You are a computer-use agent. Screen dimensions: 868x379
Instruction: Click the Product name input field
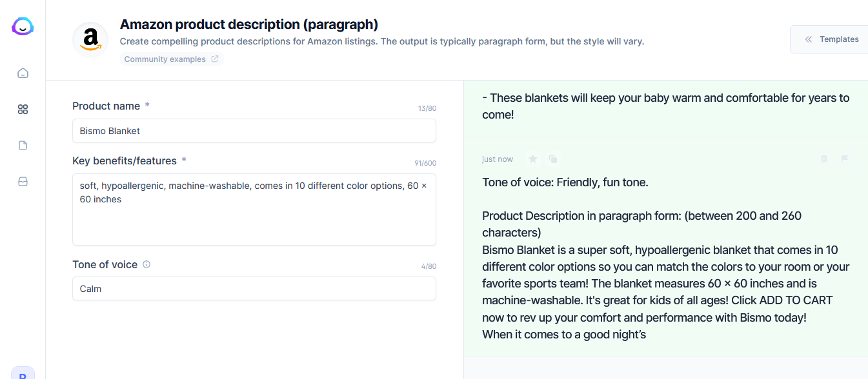tap(254, 131)
